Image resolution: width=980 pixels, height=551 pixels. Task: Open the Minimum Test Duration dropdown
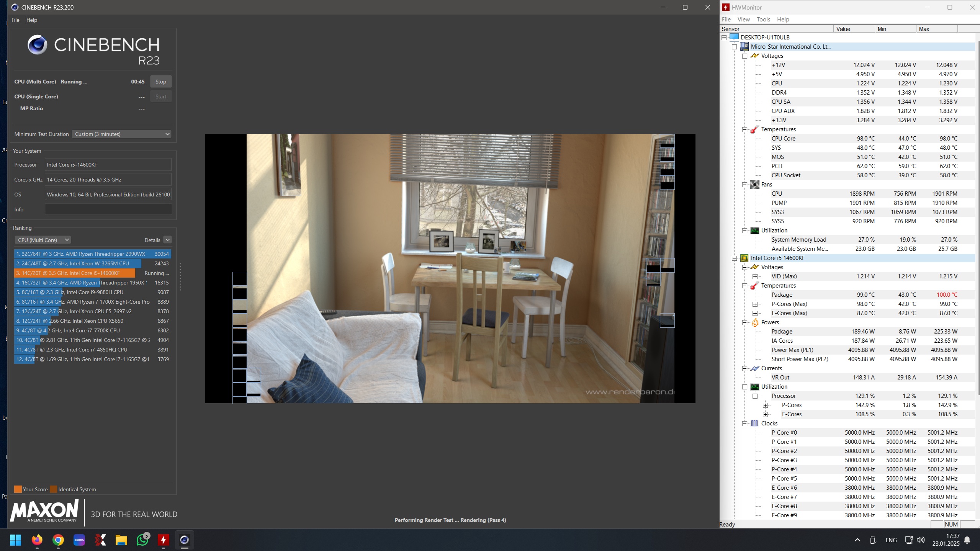coord(122,134)
